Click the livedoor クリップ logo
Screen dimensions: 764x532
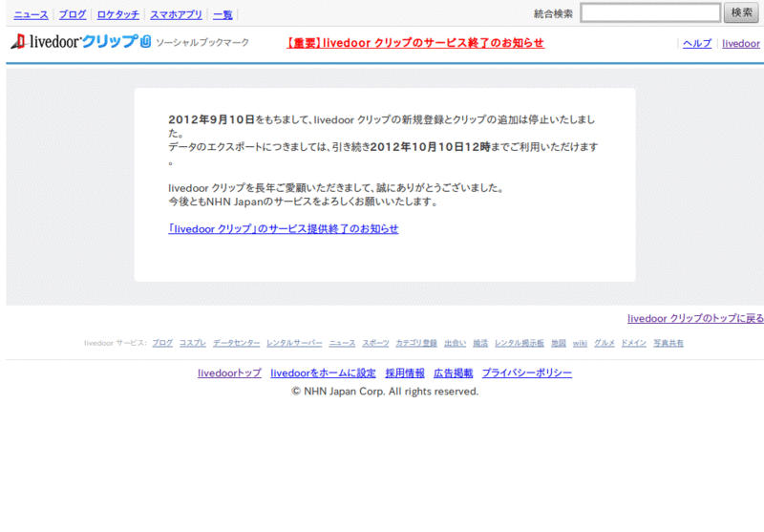click(x=81, y=41)
